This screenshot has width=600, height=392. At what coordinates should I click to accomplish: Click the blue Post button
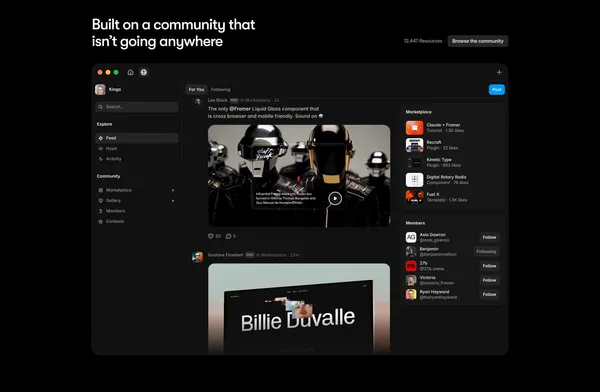[497, 90]
